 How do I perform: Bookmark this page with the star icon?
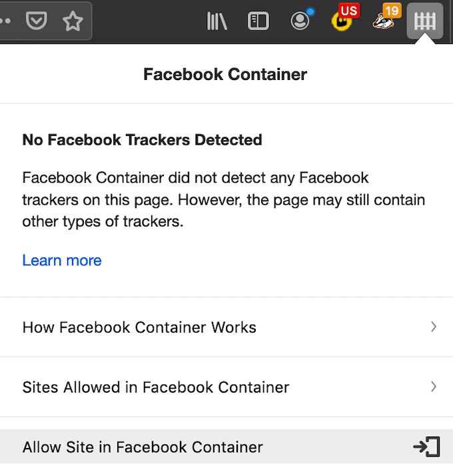tap(72, 21)
